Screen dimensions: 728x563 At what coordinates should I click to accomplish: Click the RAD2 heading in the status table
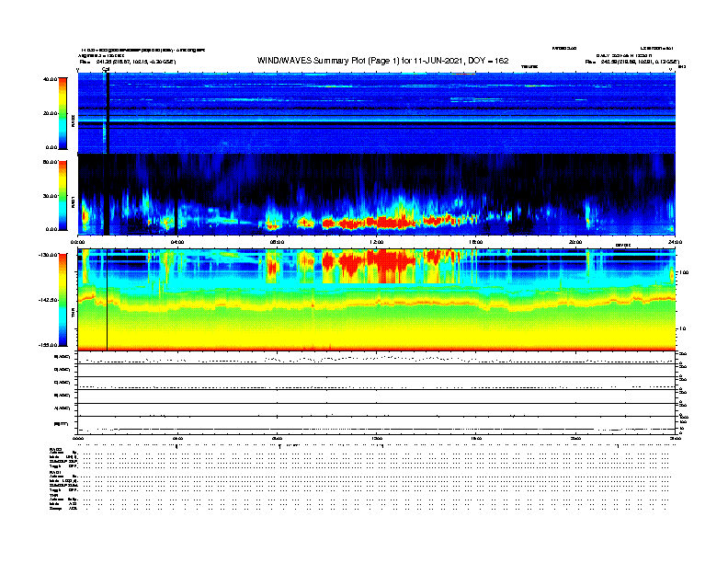[56, 449]
